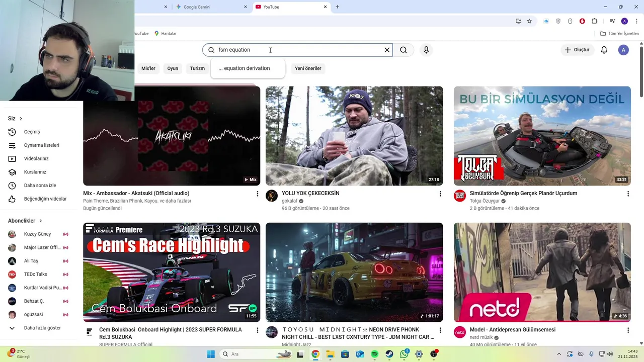The image size is (644, 362).
Task: Open the Chrome extensions puzzle icon
Action: 594,21
